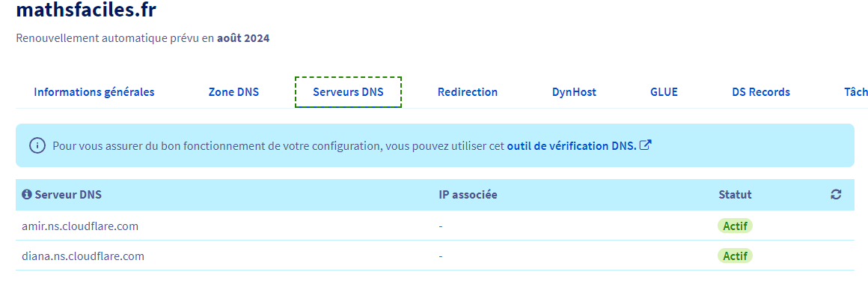Open the DS Records tab
The width and height of the screenshot is (868, 305).
pos(761,92)
